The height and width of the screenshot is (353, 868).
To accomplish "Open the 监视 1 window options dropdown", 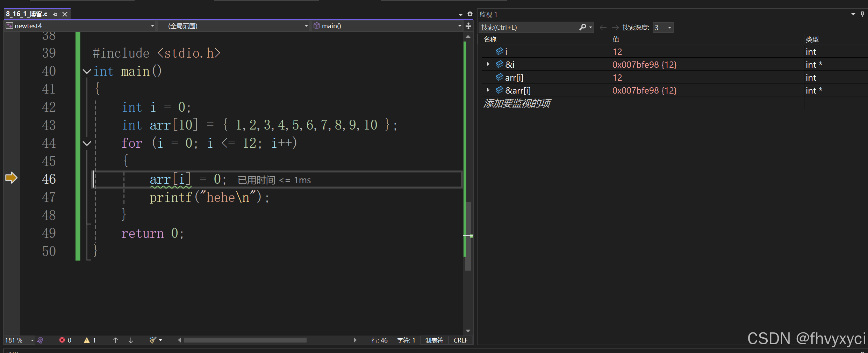I will point(853,14).
